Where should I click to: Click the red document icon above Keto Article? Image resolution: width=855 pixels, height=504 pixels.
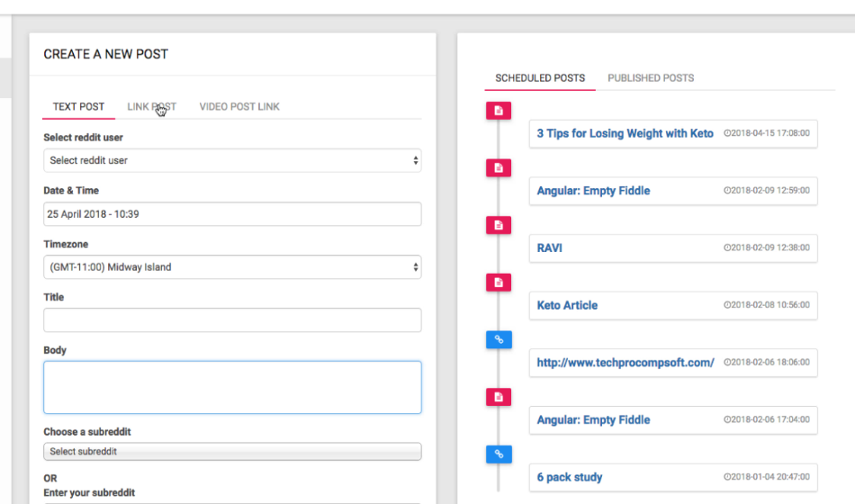tap(499, 283)
